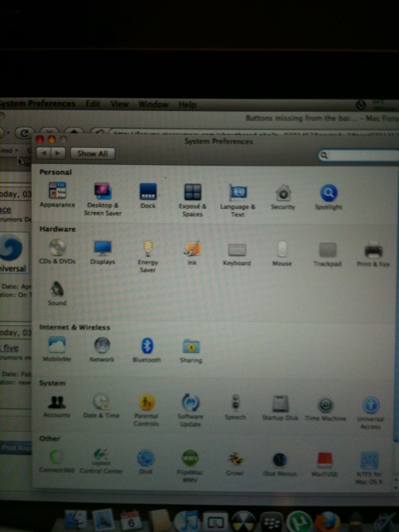
Task: Open CDs & DVDs preferences
Action: 57,252
